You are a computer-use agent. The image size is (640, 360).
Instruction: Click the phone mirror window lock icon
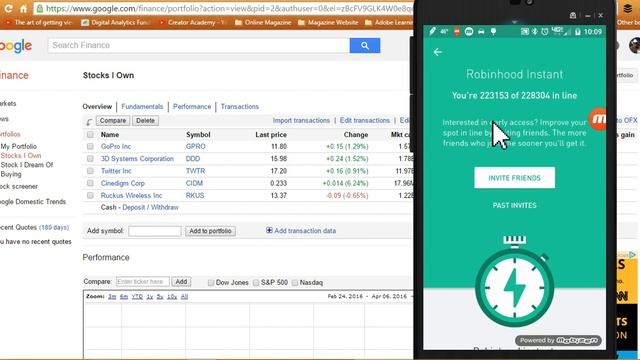(573, 16)
